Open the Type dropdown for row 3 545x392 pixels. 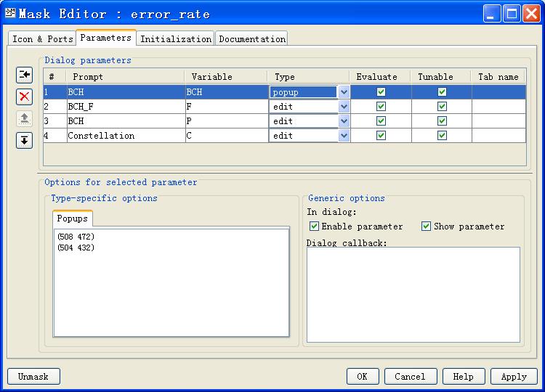pyautogui.click(x=344, y=121)
